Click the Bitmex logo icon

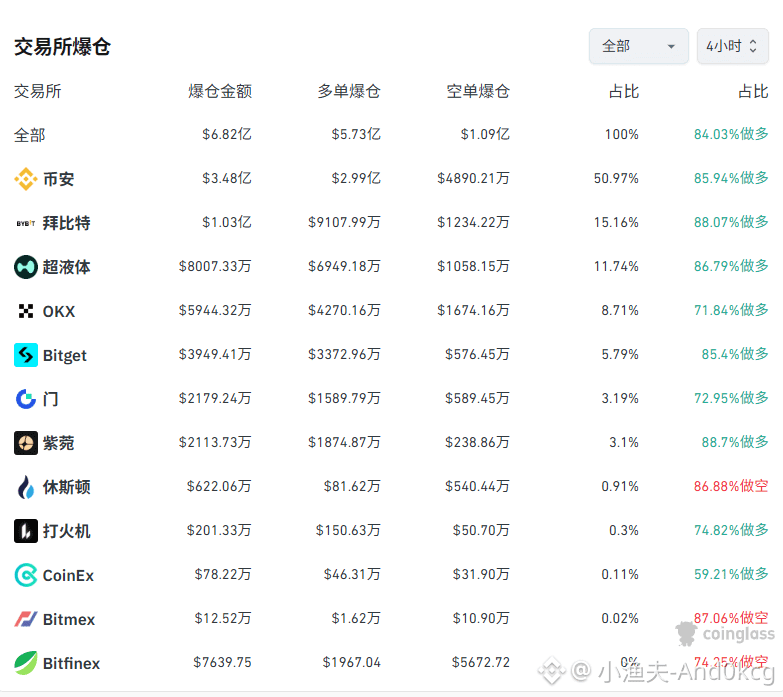coord(25,619)
